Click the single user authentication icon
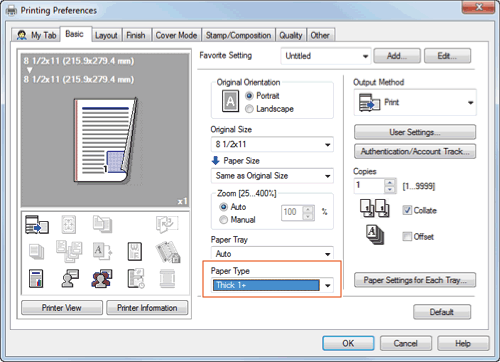Screen dimensions: 500x362 [70, 279]
